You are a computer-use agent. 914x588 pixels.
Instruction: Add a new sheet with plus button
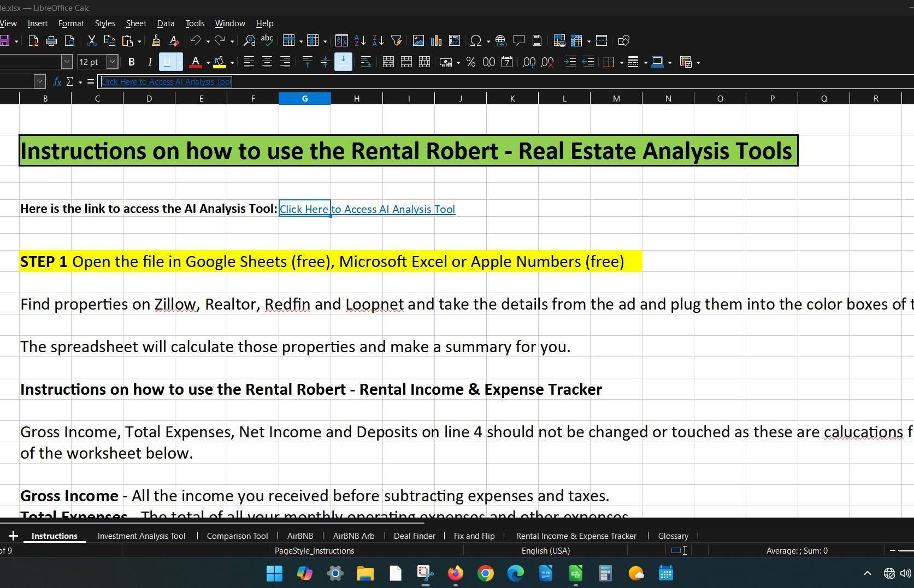point(13,536)
